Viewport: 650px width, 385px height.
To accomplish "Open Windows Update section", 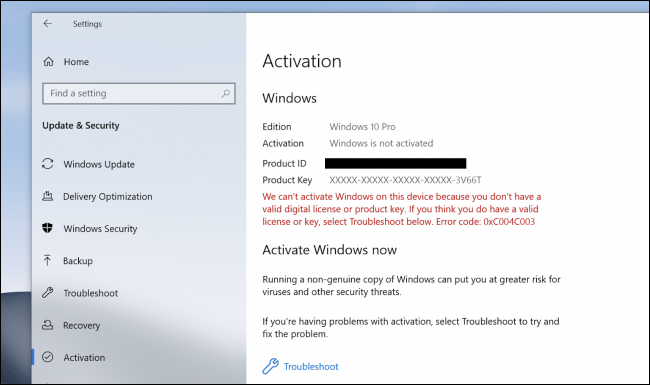I will (99, 164).
